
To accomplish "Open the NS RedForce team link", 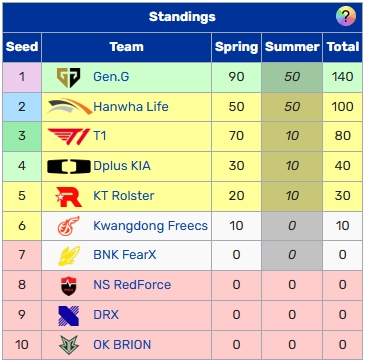I will pos(132,285).
